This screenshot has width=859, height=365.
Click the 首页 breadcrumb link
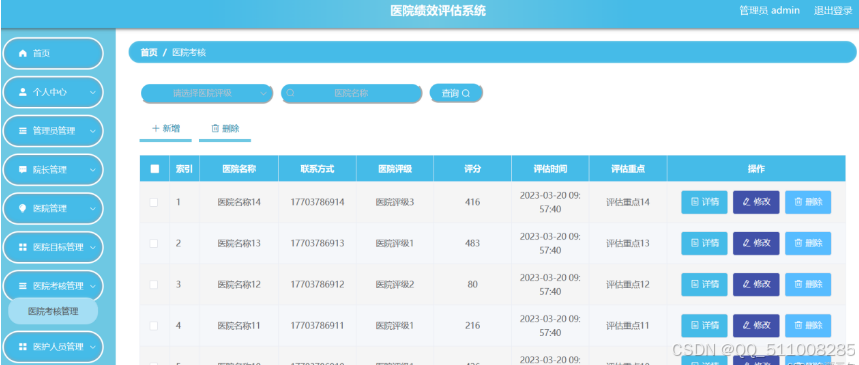[149, 53]
